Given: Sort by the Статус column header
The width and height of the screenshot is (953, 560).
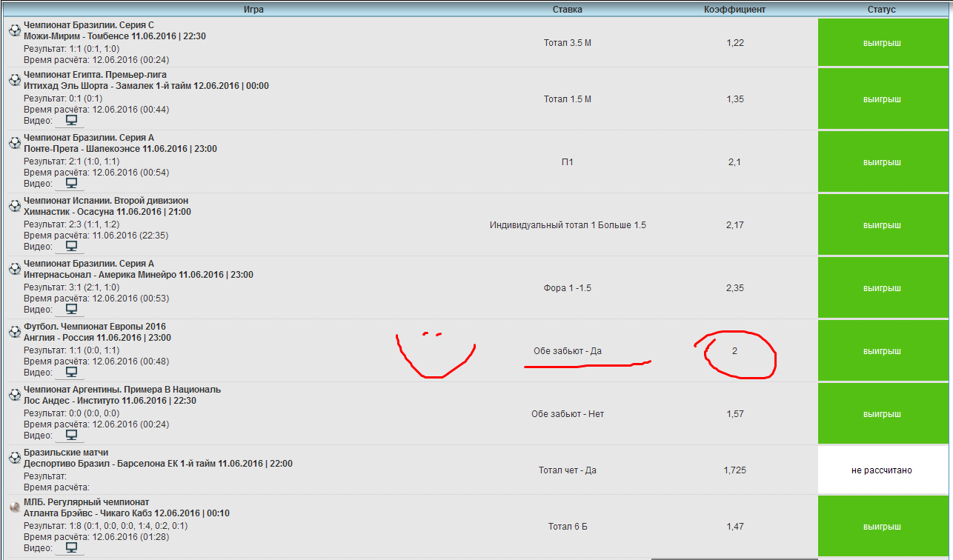Looking at the screenshot, I should 882,10.
